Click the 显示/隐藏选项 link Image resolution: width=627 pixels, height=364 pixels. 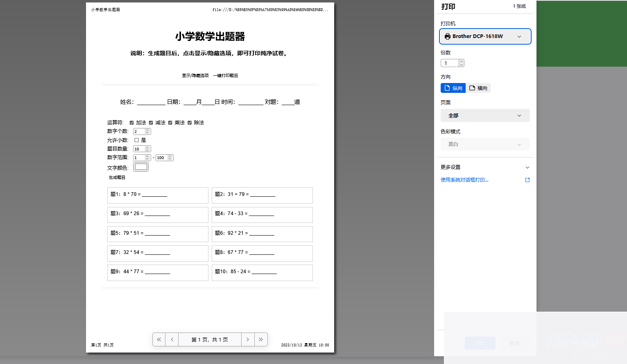pyautogui.click(x=195, y=75)
